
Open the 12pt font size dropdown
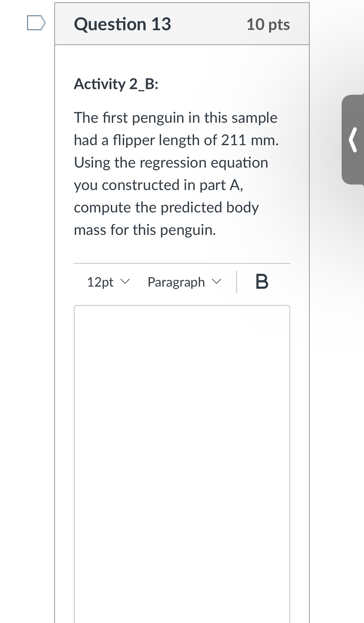pyautogui.click(x=107, y=282)
